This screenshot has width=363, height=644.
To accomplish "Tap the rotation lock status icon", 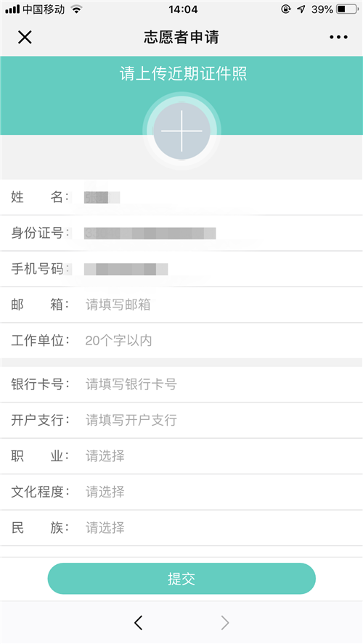I will tap(286, 9).
